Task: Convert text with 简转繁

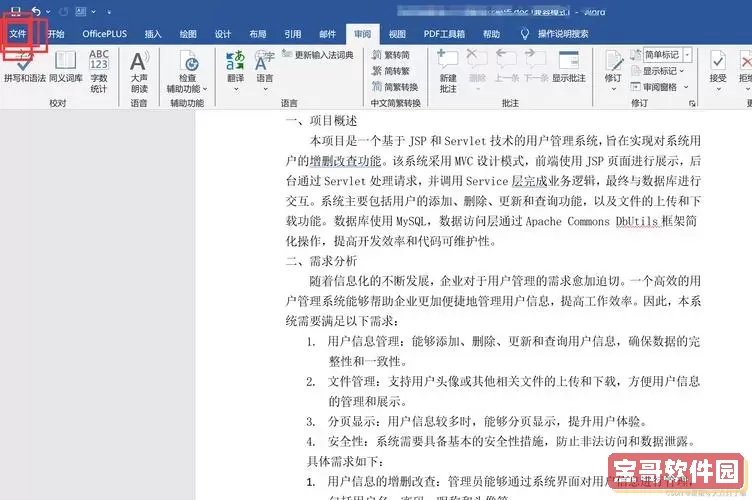Action: click(391, 71)
